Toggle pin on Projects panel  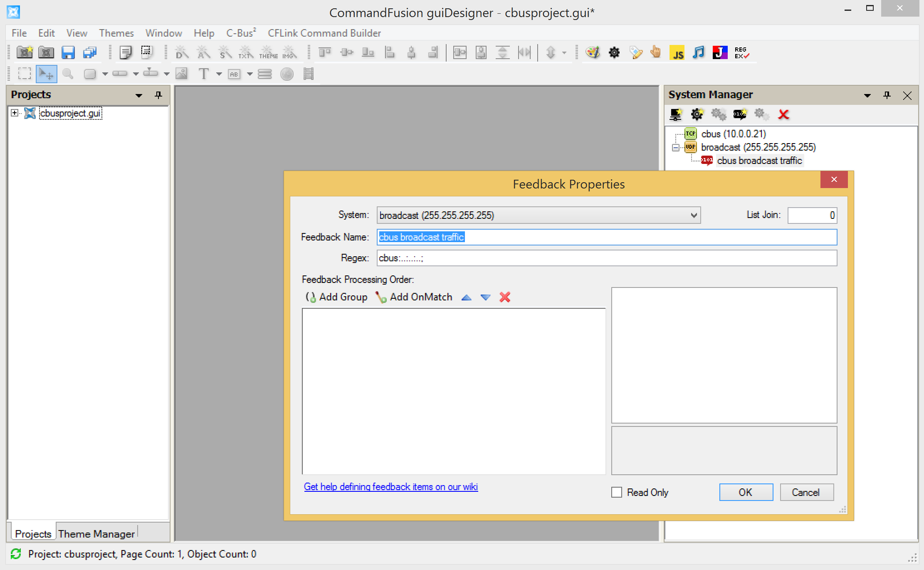pos(158,95)
